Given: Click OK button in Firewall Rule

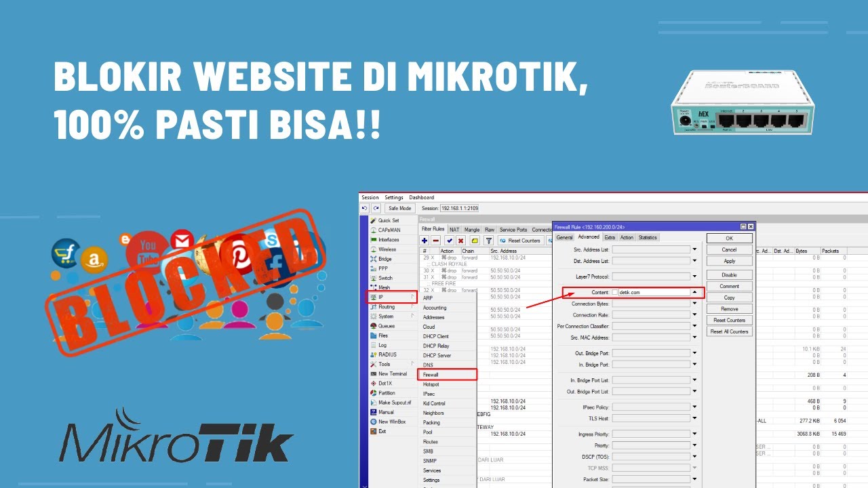Looking at the screenshot, I should click(729, 239).
